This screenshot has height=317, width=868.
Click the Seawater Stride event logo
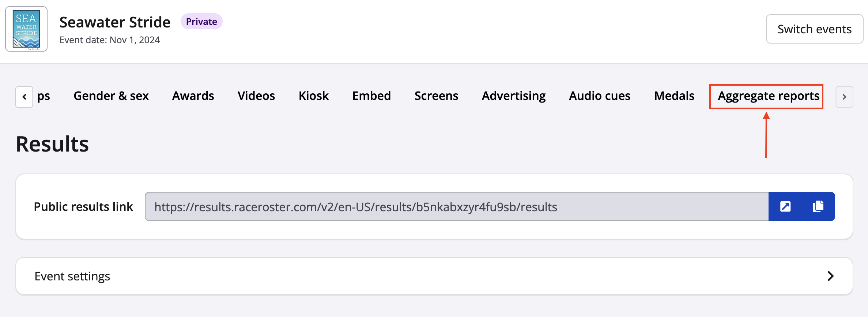[26, 29]
